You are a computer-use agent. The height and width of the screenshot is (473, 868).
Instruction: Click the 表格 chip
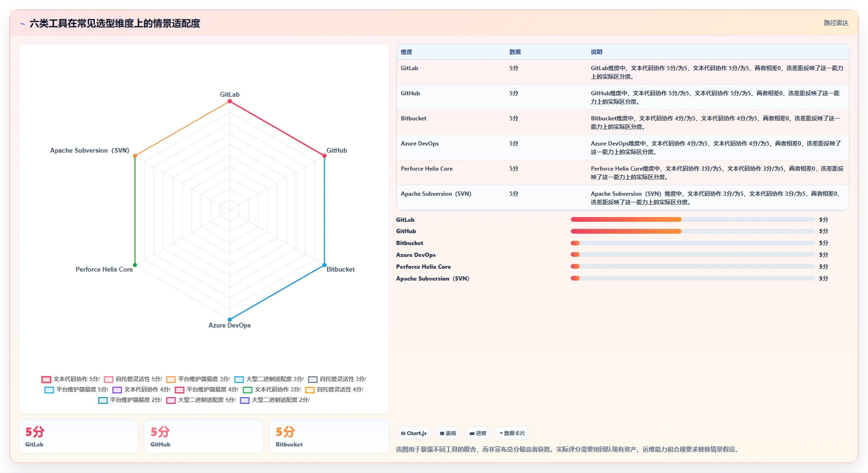pos(448,433)
